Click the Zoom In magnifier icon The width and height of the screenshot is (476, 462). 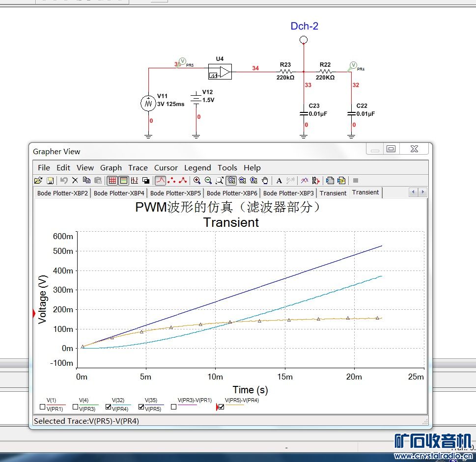[x=196, y=181]
